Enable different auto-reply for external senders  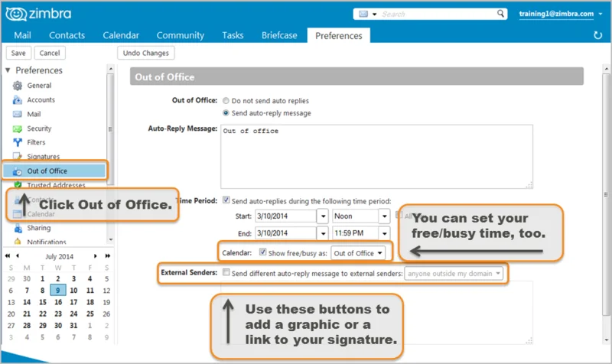(x=226, y=272)
